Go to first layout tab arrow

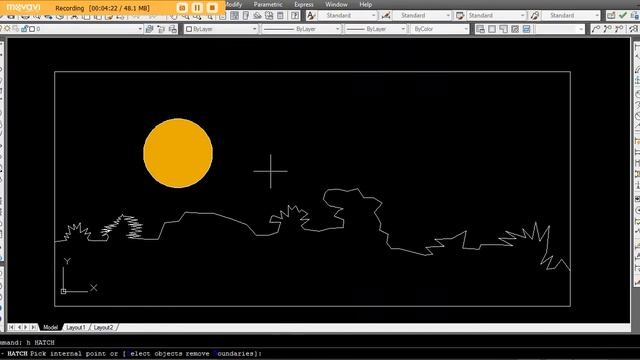(11, 327)
